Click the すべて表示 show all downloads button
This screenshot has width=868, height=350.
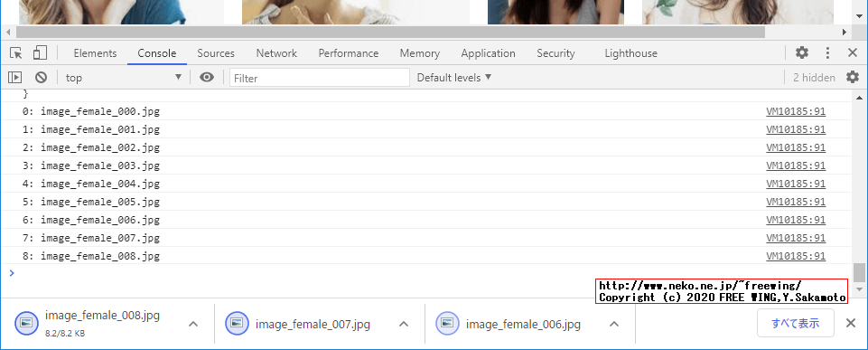click(x=796, y=324)
